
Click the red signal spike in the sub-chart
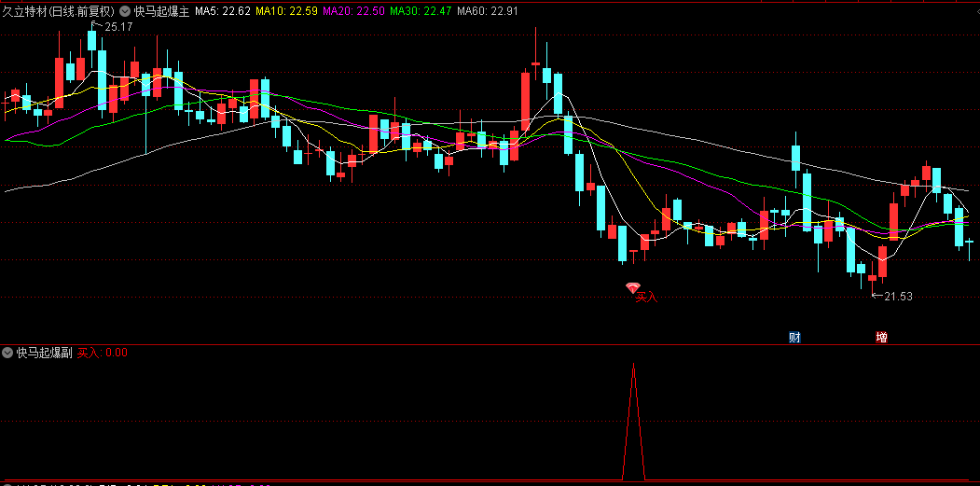click(x=633, y=421)
